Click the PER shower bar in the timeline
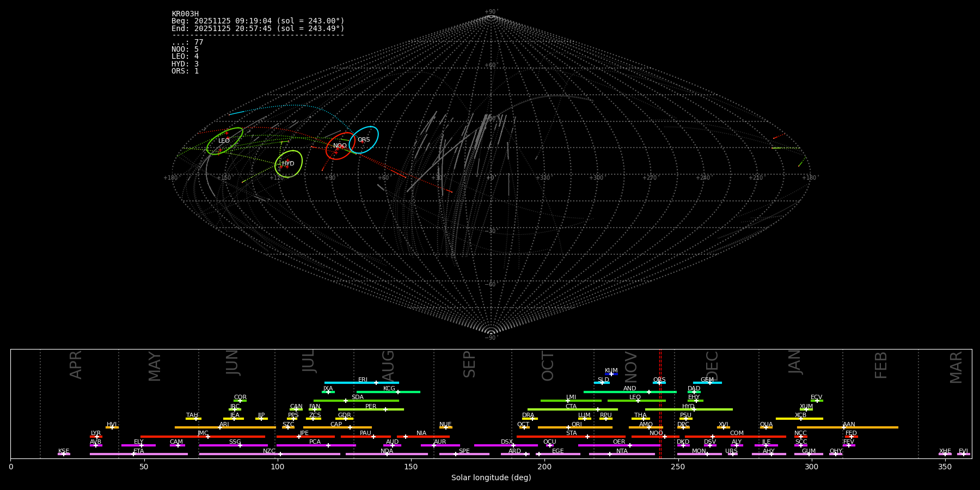This screenshot has width=980, height=490. click(371, 409)
